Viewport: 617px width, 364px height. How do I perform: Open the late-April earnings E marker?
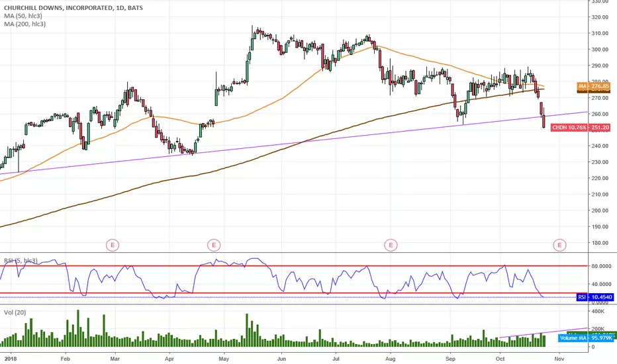tap(214, 245)
